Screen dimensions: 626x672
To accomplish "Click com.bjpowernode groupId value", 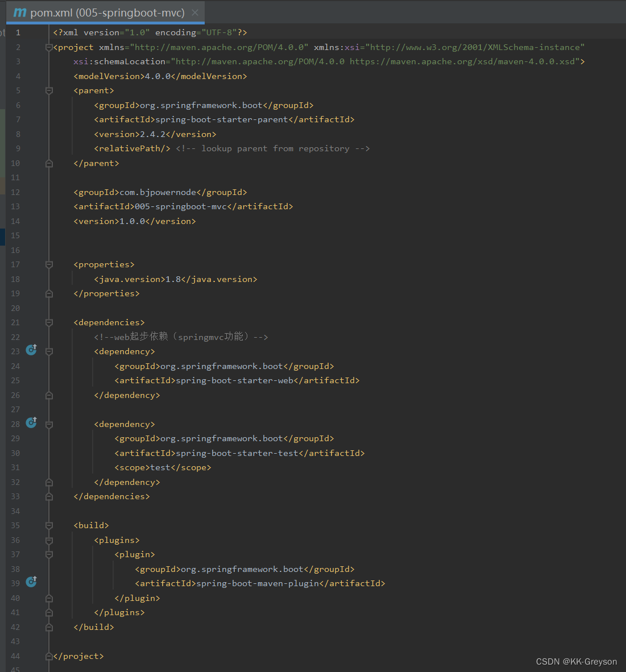I will [157, 192].
